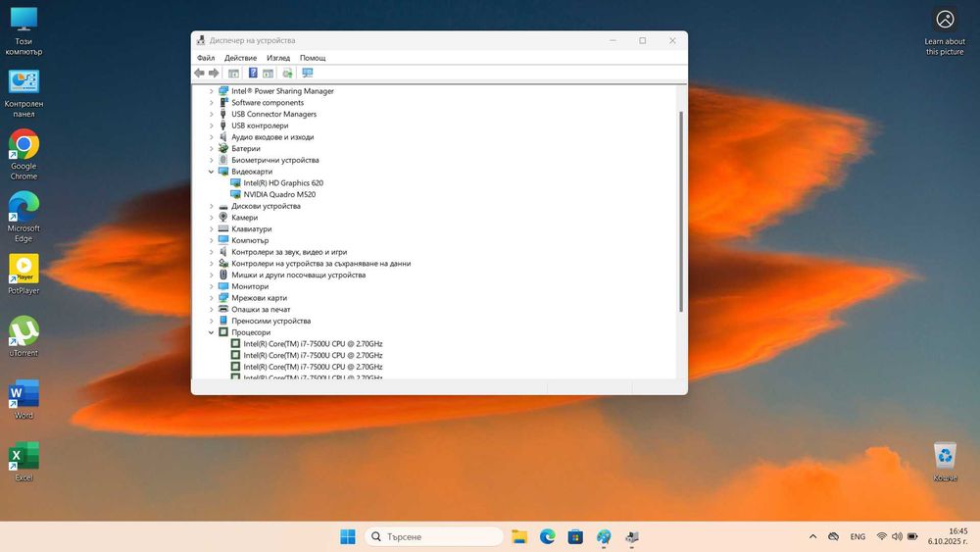Expand the Мрежови карти category
The height and width of the screenshot is (552, 980).
(211, 298)
